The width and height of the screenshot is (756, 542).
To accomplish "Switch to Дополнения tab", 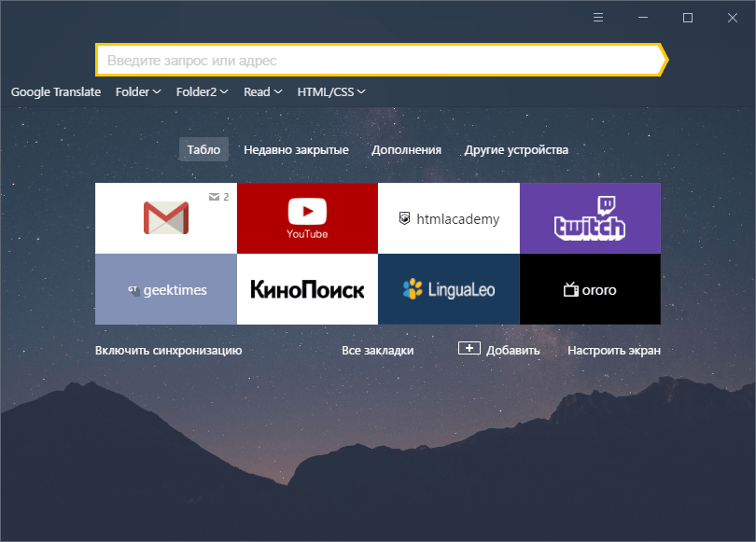I will [406, 150].
